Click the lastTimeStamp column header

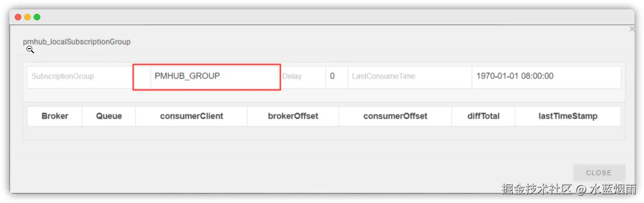coord(568,116)
